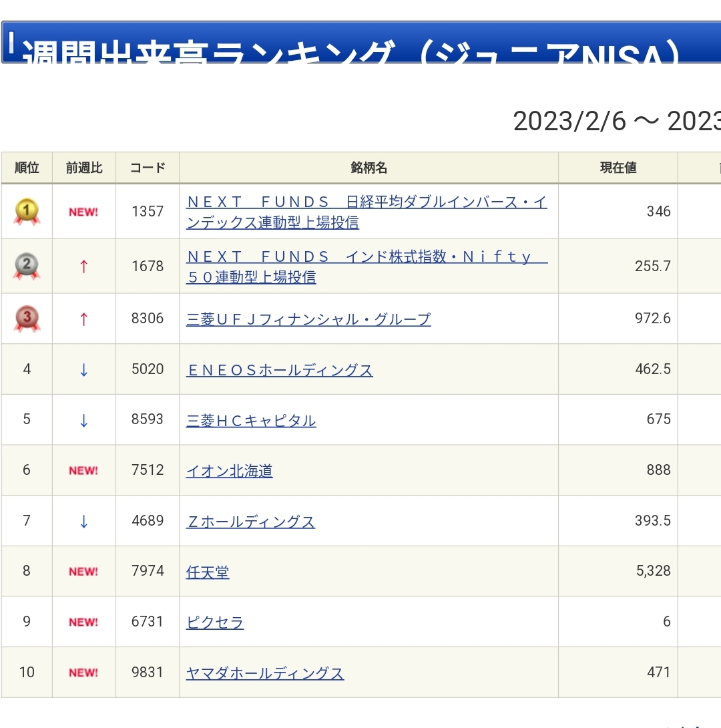Click the current price 255.7

click(653, 266)
